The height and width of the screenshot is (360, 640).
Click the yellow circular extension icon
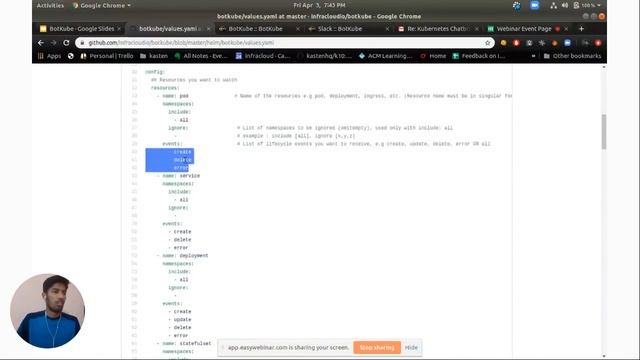tap(503, 42)
